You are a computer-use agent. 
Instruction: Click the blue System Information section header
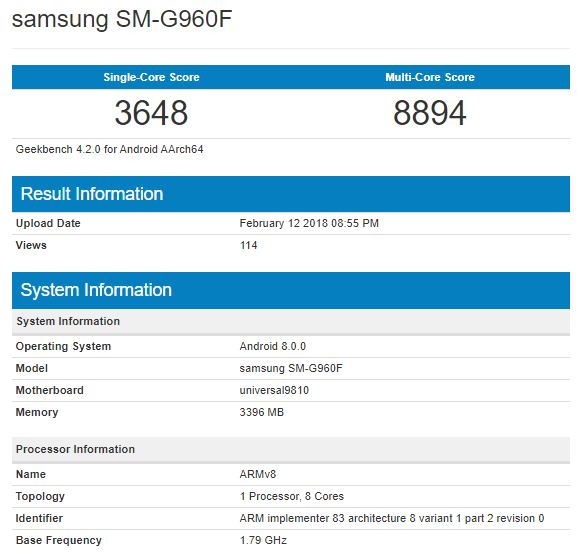pos(291,290)
